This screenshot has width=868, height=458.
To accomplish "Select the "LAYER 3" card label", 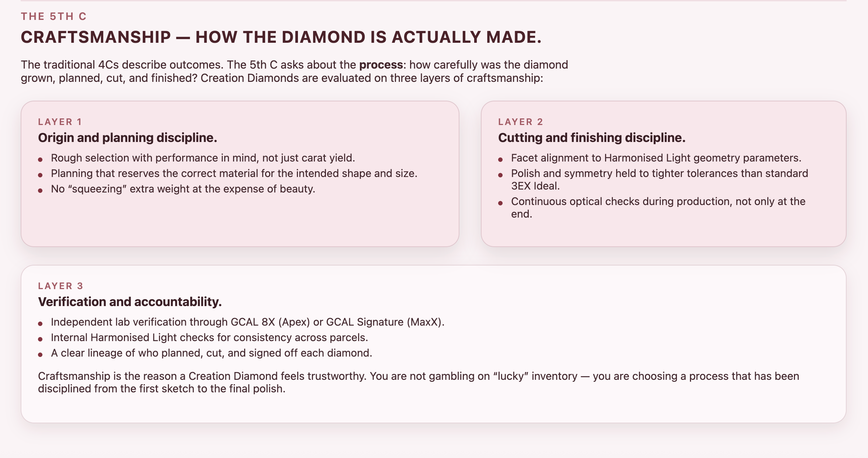I will 60,286.
